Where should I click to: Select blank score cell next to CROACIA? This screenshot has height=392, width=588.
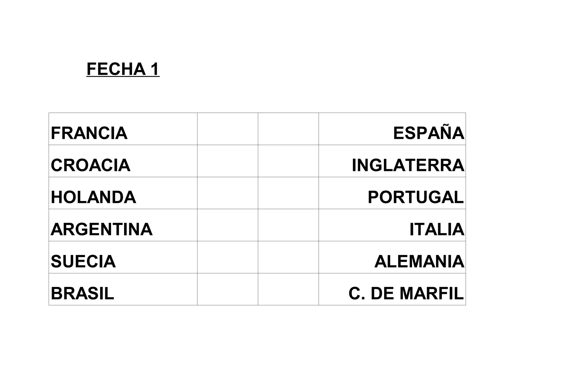click(x=227, y=161)
